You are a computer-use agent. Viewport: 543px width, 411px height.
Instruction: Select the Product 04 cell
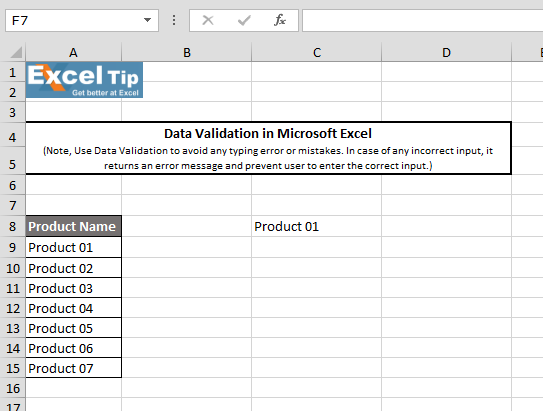pyautogui.click(x=73, y=308)
